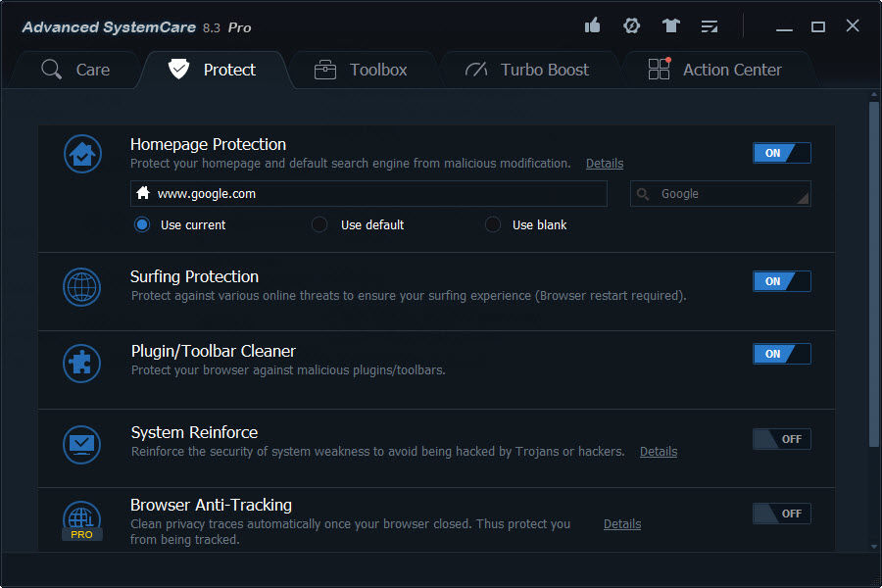Click the Action Center grid icon
This screenshot has width=882, height=588.
[x=660, y=69]
